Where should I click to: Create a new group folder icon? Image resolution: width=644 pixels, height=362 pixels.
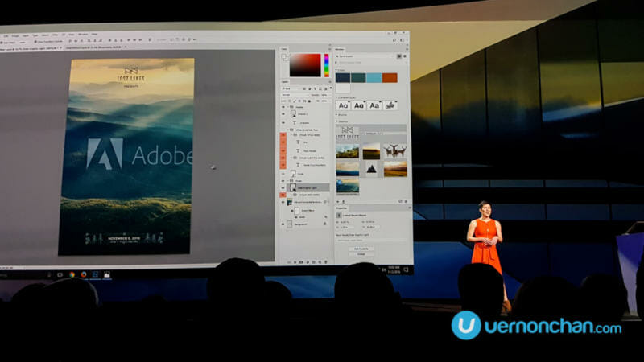pyautogui.click(x=313, y=262)
